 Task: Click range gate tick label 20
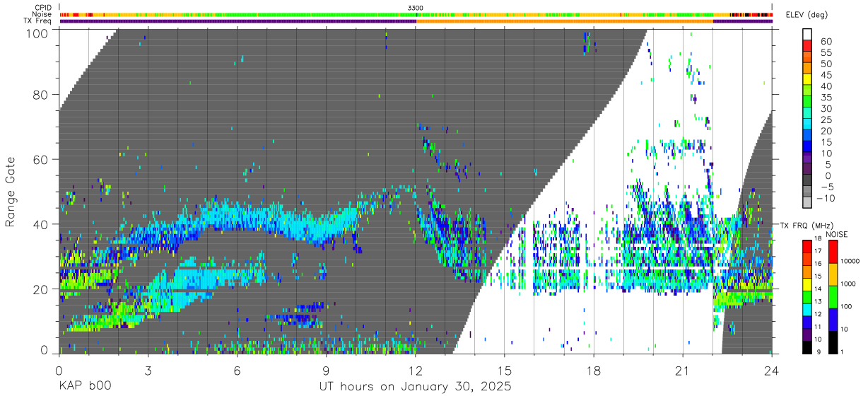pyautogui.click(x=41, y=289)
